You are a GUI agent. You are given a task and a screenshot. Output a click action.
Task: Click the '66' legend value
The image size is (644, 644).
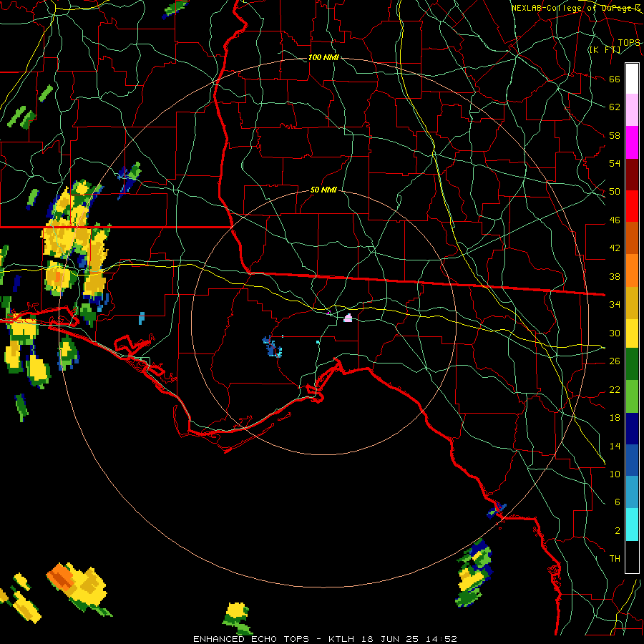coord(615,79)
